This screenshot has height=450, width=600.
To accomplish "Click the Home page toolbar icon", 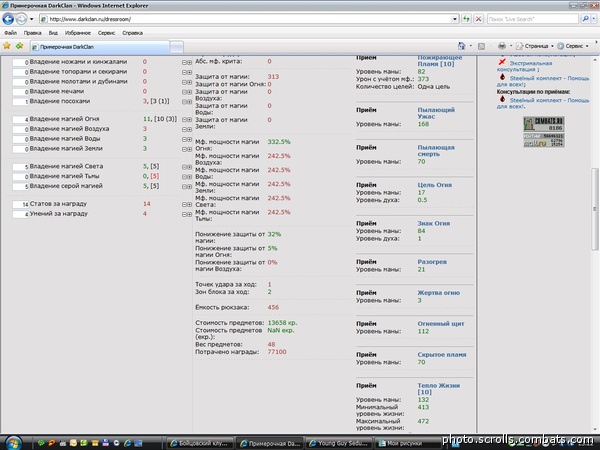I will point(461,46).
